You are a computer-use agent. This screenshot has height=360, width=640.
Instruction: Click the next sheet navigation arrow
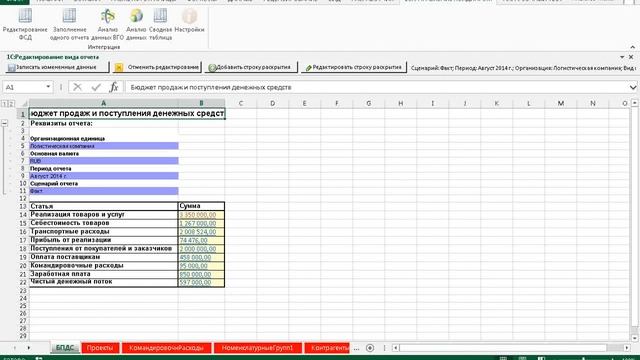click(29, 348)
